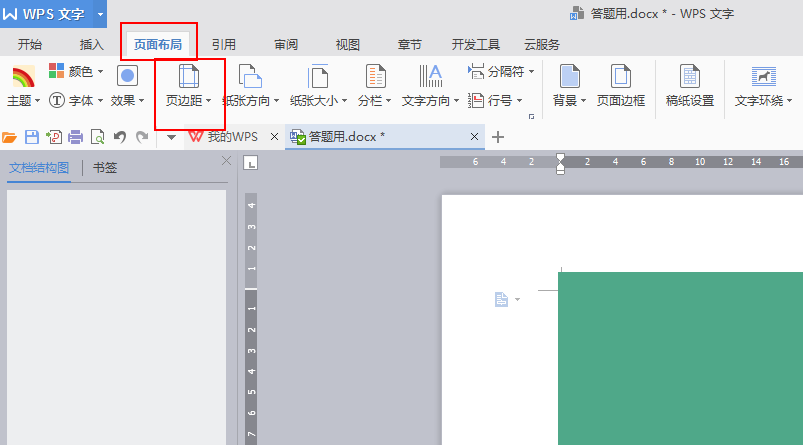Undo the last action
This screenshot has height=445, width=803.
pos(119,137)
